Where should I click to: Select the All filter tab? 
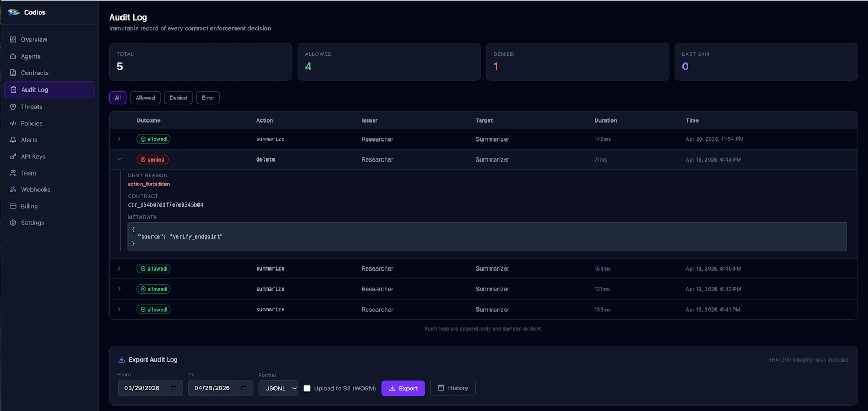click(x=118, y=98)
